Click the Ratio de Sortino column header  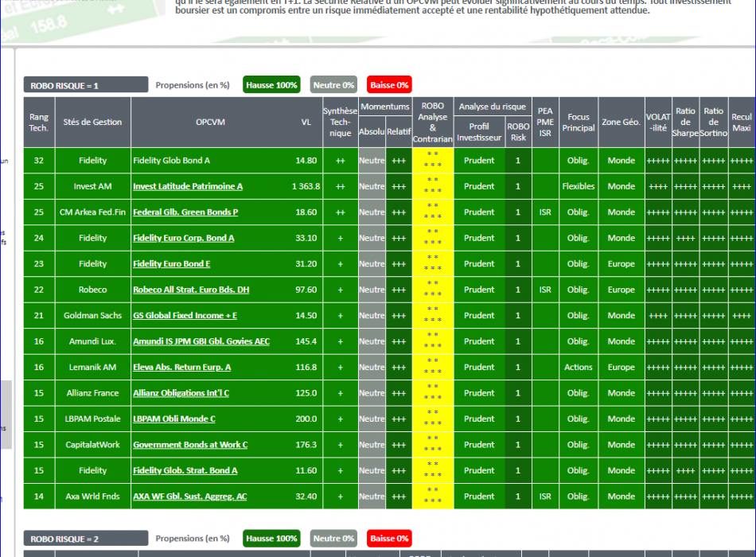[x=713, y=122]
